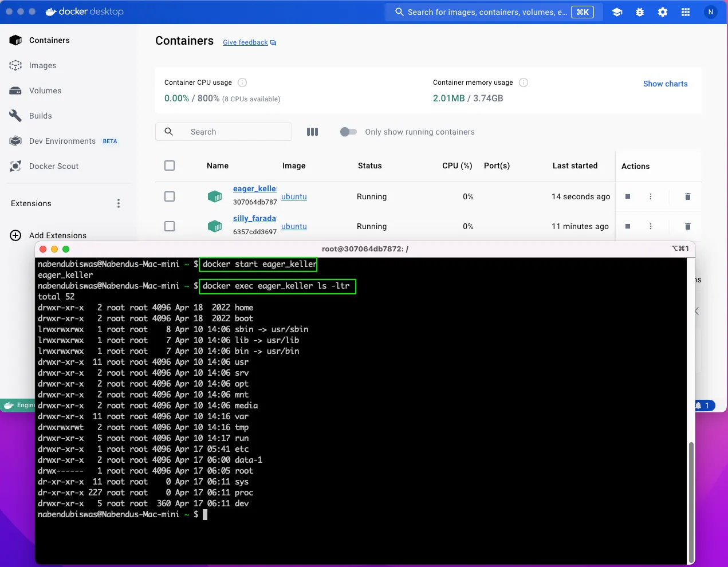The height and width of the screenshot is (567, 728).
Task: Open ubuntu image link for silly_faraday
Action: click(x=294, y=226)
